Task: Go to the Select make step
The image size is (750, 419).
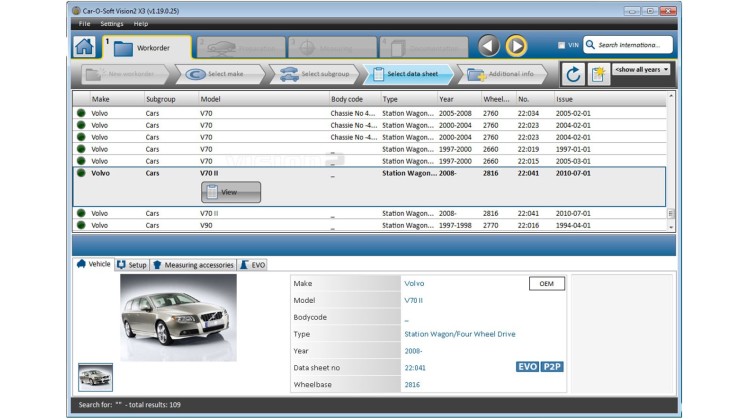Action: [219, 74]
